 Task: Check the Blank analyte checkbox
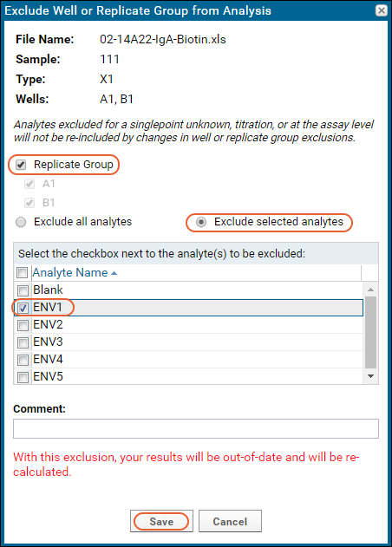pyautogui.click(x=23, y=290)
